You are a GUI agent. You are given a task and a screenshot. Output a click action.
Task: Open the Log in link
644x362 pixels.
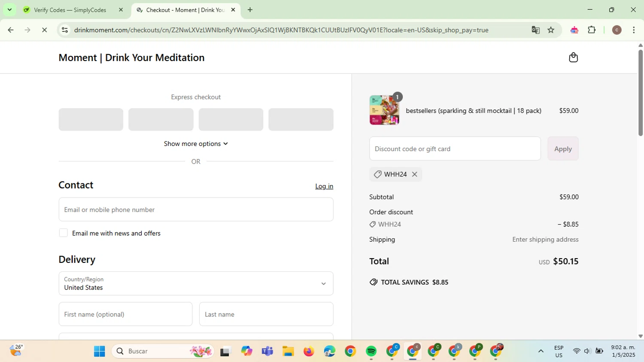click(324, 186)
